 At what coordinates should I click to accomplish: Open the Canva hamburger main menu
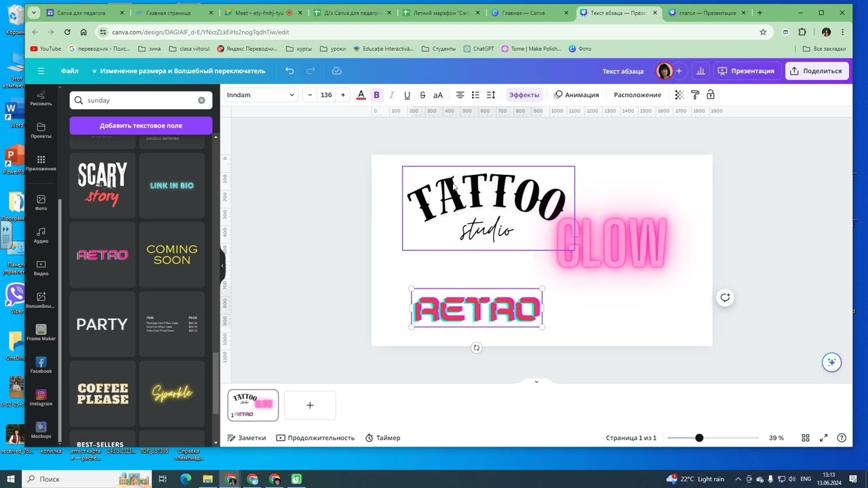point(41,70)
